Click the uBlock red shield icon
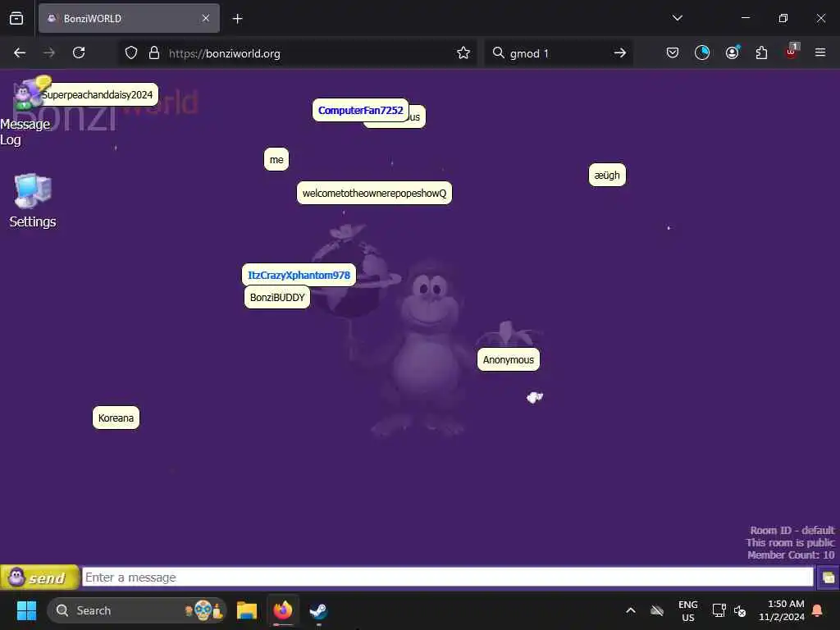Viewport: 840px width, 630px height. 792,52
